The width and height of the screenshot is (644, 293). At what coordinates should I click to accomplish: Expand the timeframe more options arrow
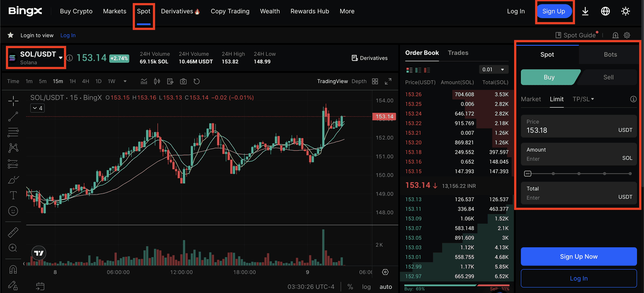pyautogui.click(x=125, y=81)
